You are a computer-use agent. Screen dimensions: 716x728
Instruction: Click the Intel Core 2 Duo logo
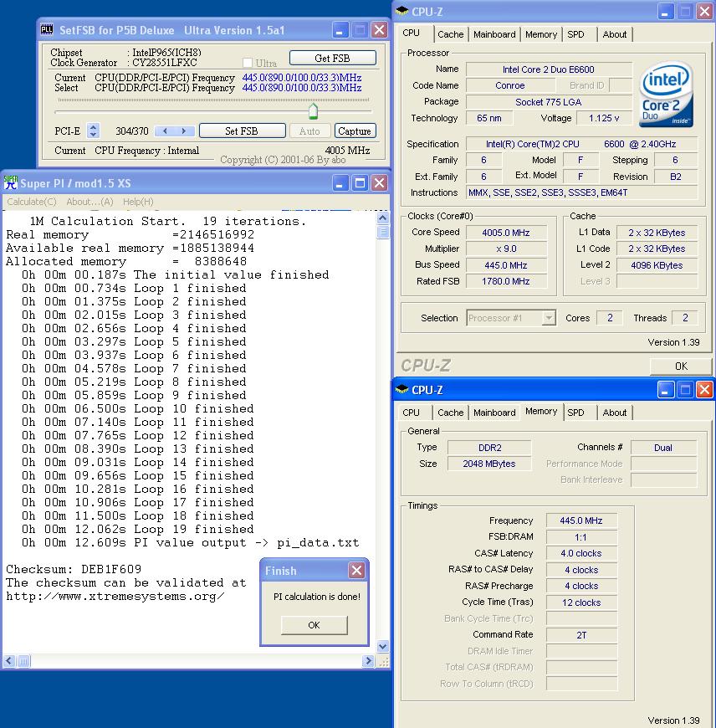(667, 95)
